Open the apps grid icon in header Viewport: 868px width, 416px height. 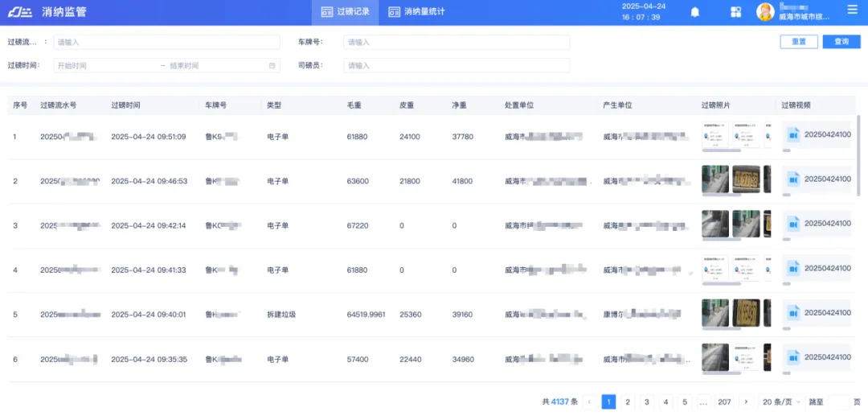[735, 12]
